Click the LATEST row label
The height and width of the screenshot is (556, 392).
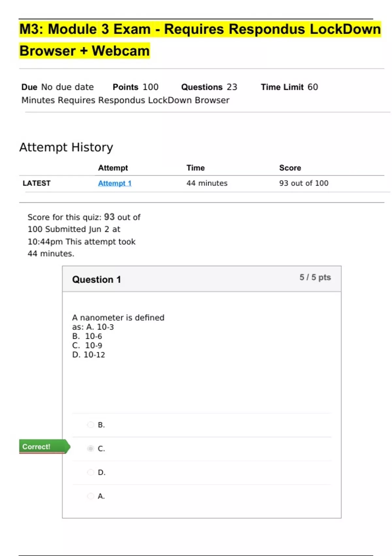(37, 183)
